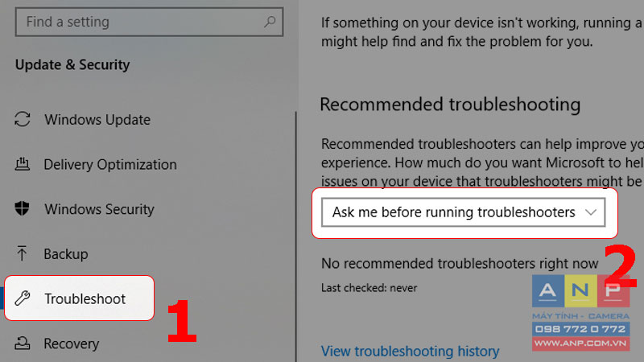The image size is (644, 362).
Task: Open the Backup settings label
Action: (66, 254)
